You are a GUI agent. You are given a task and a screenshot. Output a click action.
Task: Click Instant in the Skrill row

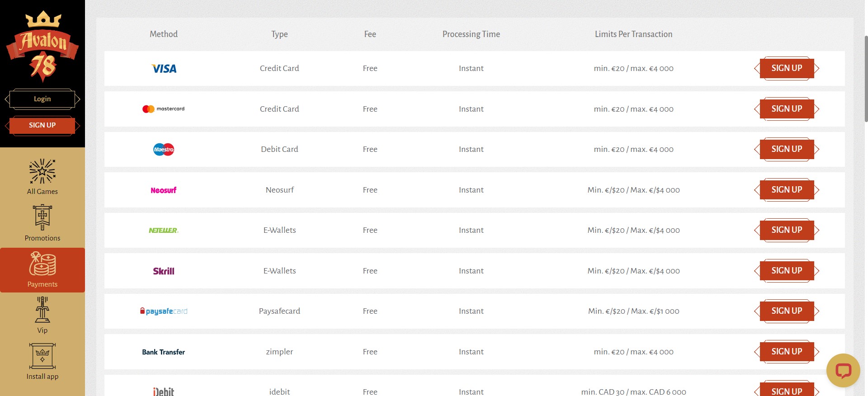tap(471, 271)
